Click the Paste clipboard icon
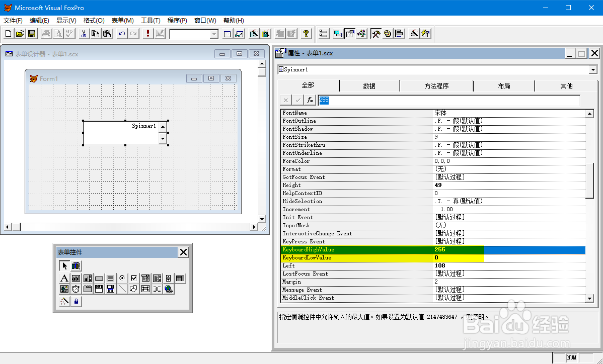The width and height of the screenshot is (603, 364). (107, 34)
